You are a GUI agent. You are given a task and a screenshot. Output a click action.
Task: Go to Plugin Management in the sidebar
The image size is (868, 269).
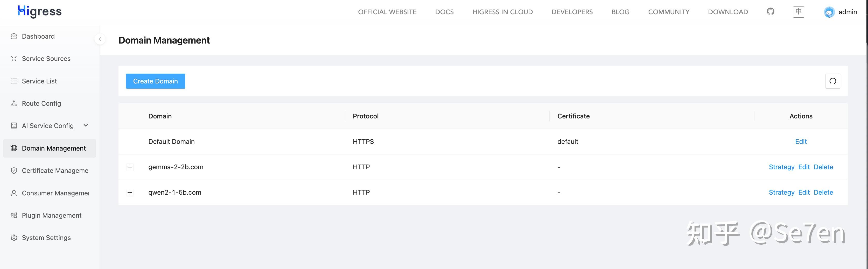click(x=52, y=215)
